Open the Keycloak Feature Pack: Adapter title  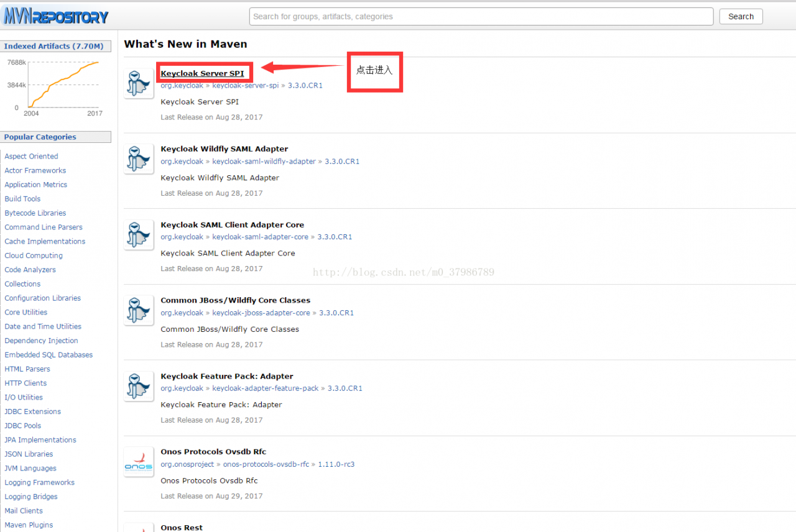[227, 376]
